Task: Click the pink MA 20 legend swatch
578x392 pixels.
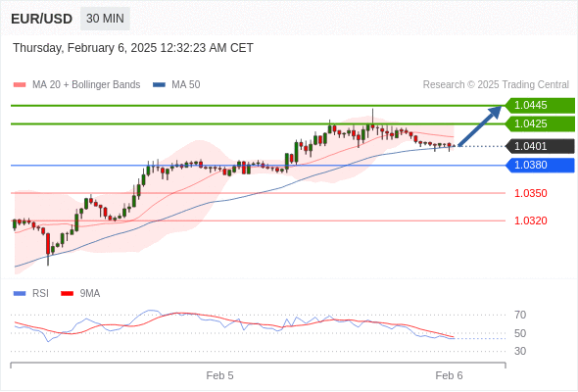Action: tap(20, 85)
